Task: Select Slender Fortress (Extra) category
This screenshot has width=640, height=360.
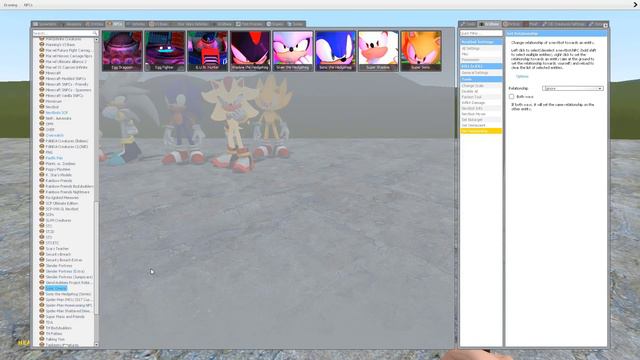Action: point(65,271)
